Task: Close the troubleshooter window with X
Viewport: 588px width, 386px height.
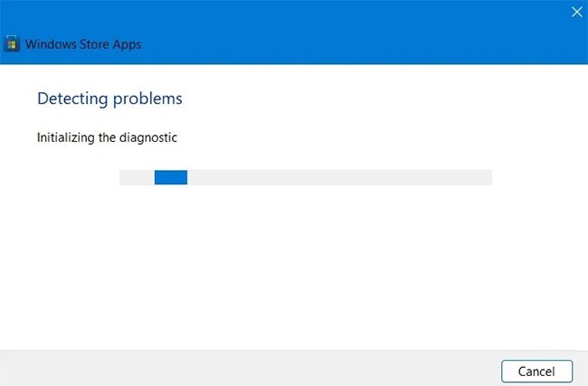Action: [575, 12]
